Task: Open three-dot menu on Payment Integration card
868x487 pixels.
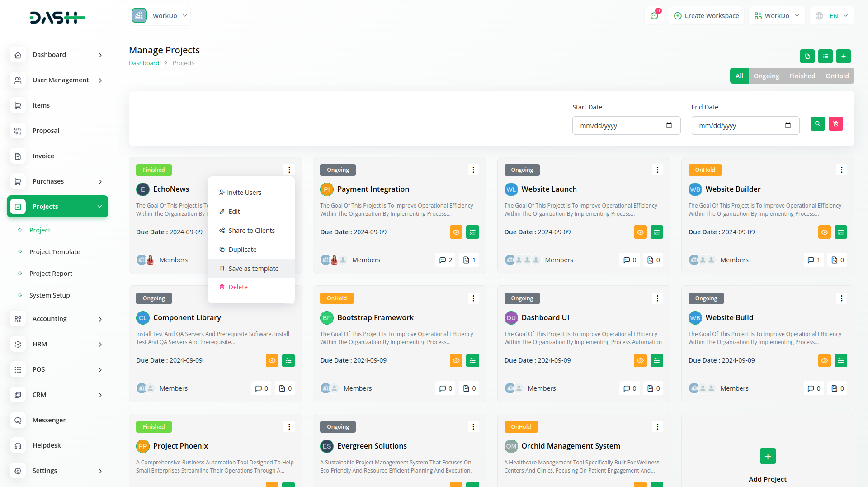Action: (x=473, y=170)
